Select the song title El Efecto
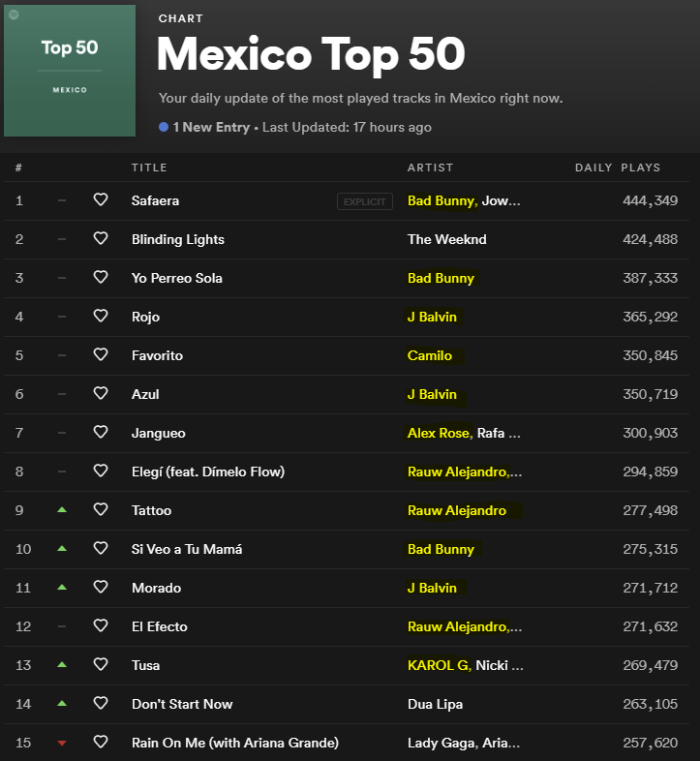Image resolution: width=700 pixels, height=761 pixels. 159,626
